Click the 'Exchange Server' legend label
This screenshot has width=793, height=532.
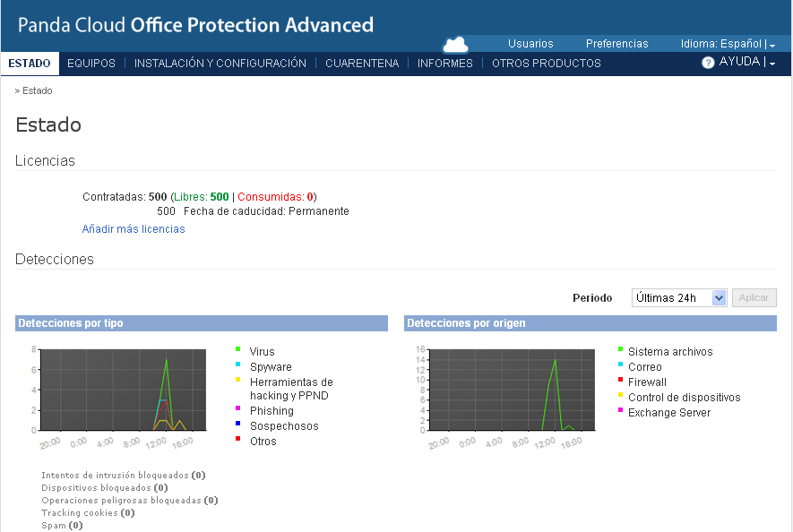pos(669,413)
